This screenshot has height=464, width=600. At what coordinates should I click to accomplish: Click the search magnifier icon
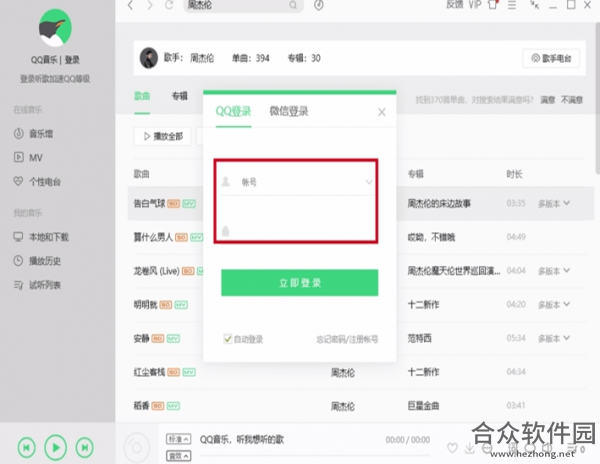[x=293, y=5]
